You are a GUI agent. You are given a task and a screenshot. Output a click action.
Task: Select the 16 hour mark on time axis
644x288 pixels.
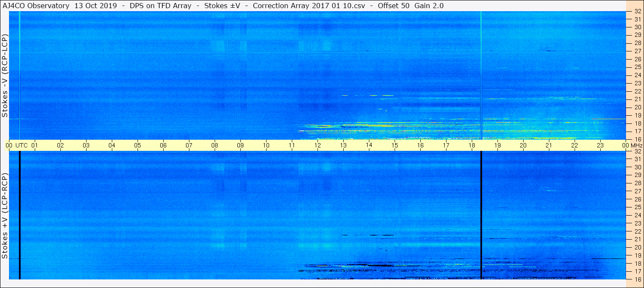tap(420, 145)
